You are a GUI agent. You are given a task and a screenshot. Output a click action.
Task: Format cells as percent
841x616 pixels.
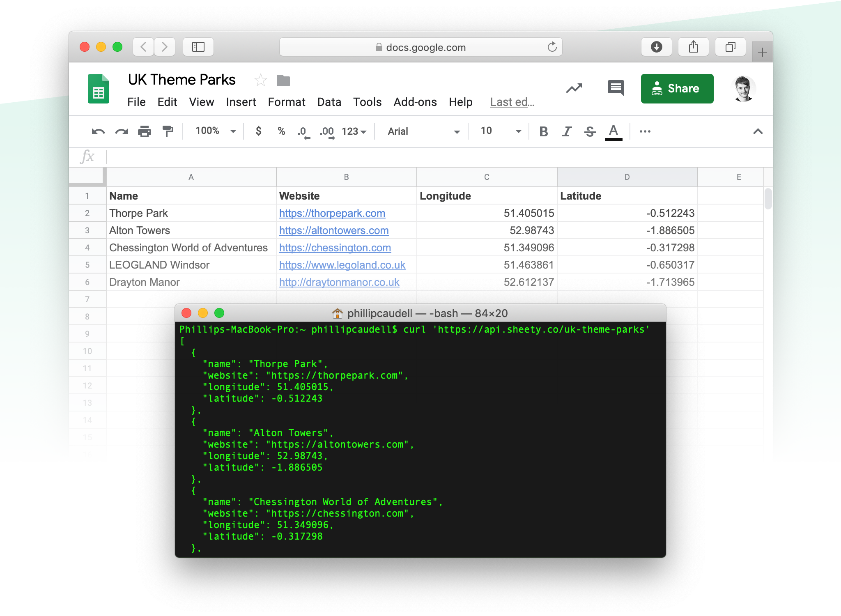click(x=281, y=131)
